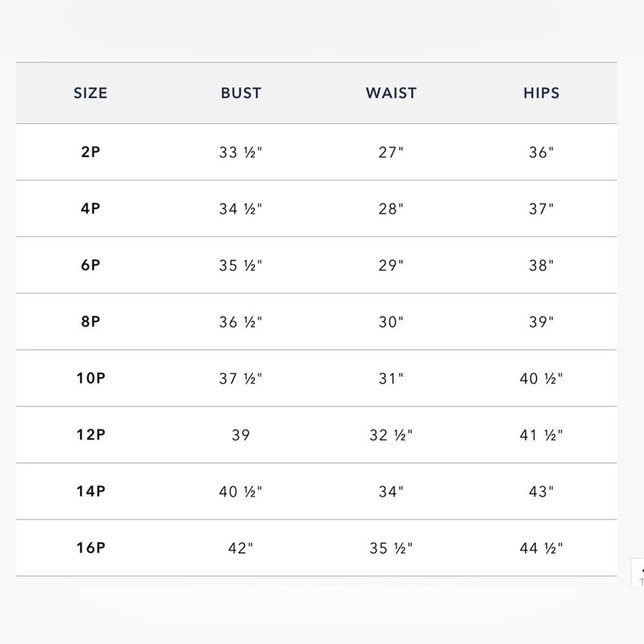
Task: Select the 12P size row label
Action: (91, 435)
